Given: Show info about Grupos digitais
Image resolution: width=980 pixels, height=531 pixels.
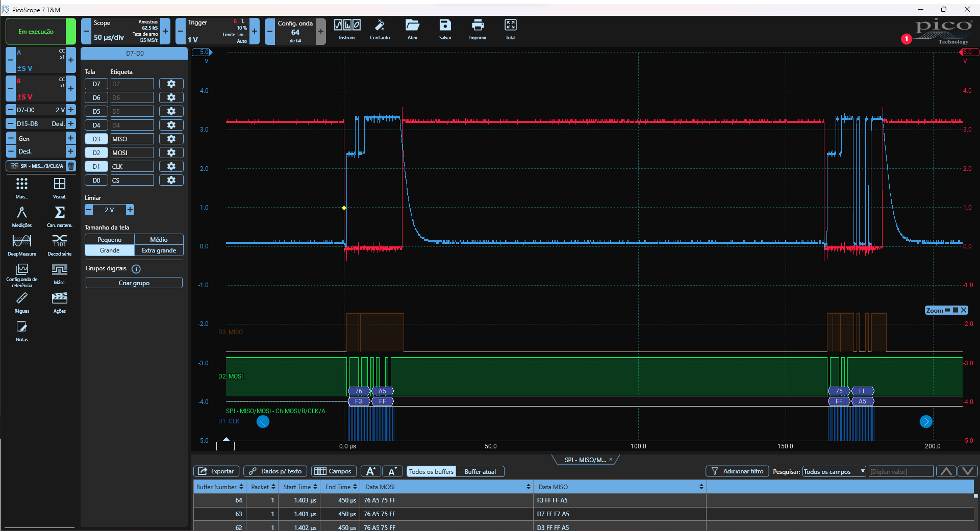Looking at the screenshot, I should click(136, 269).
